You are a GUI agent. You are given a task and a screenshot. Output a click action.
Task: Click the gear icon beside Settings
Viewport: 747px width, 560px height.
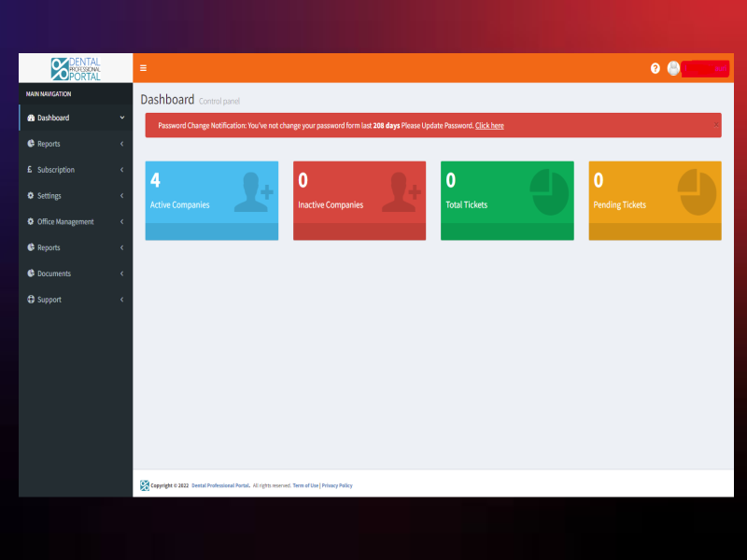[31, 196]
